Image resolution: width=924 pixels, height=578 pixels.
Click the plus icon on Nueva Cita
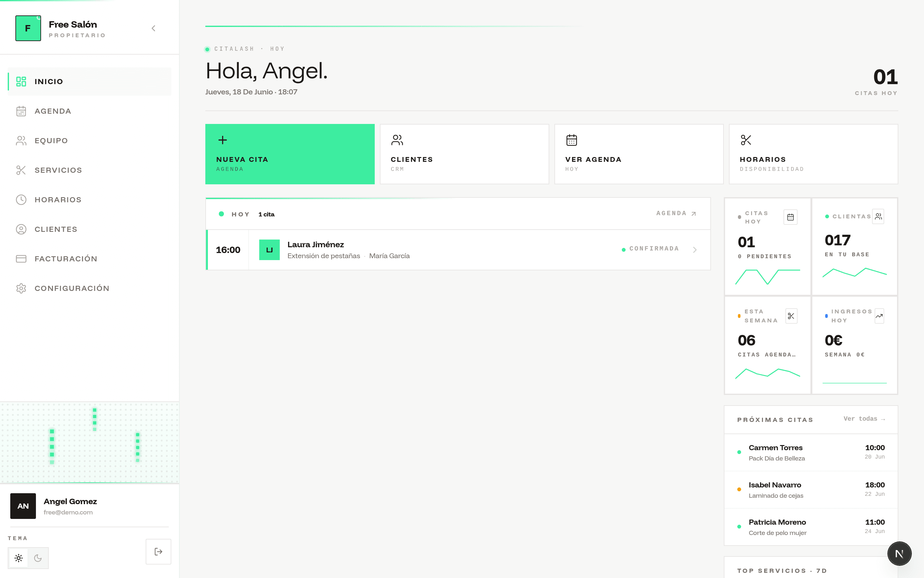point(223,140)
